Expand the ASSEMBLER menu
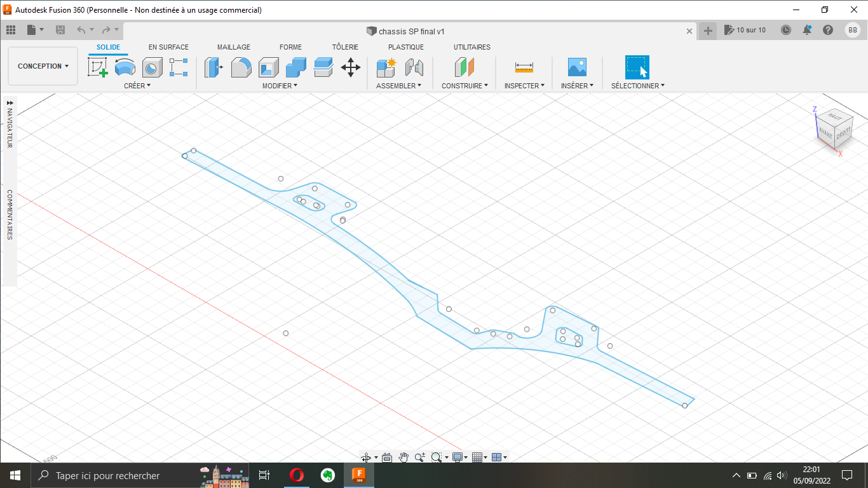This screenshot has height=488, width=868. point(399,86)
